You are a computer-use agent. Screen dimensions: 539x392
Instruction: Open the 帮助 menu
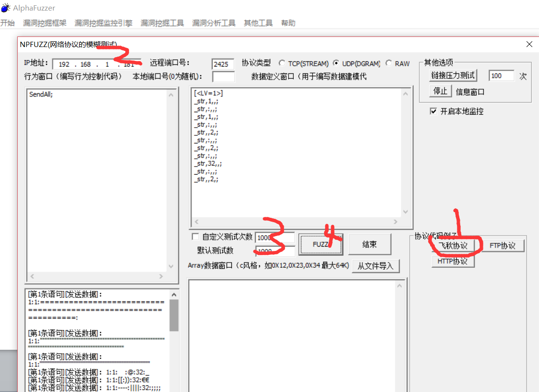[x=288, y=23]
